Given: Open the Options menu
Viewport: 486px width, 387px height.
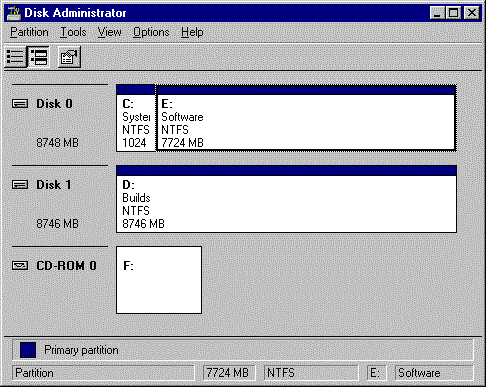Looking at the screenshot, I should pos(151,32).
